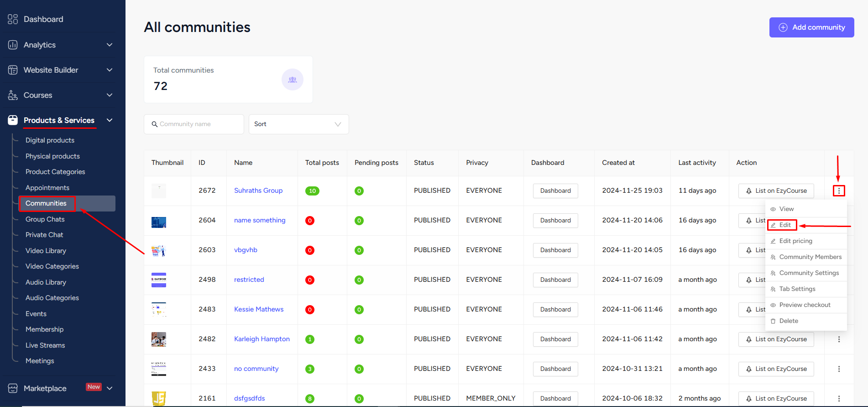Go to Appointments in sidebar
This screenshot has width=868, height=407.
[47, 188]
